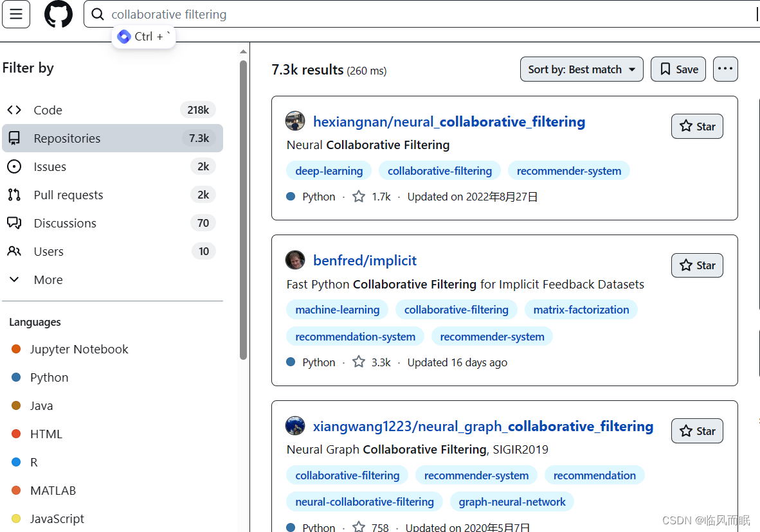Select the Repositories filter
760x532 pixels.
click(67, 138)
